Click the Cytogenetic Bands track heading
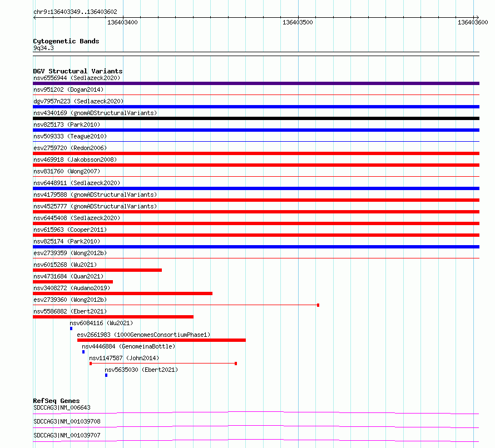This screenshot has height=448, width=495. tap(66, 41)
